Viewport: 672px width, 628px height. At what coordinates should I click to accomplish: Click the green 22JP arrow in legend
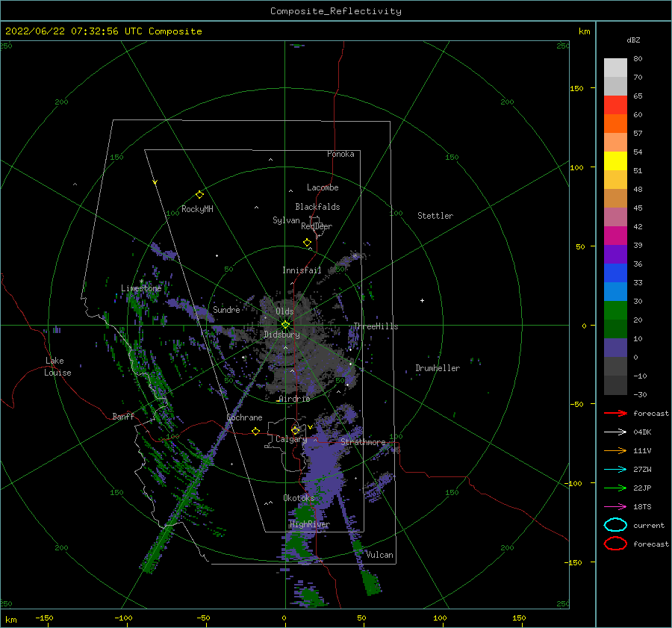click(615, 488)
